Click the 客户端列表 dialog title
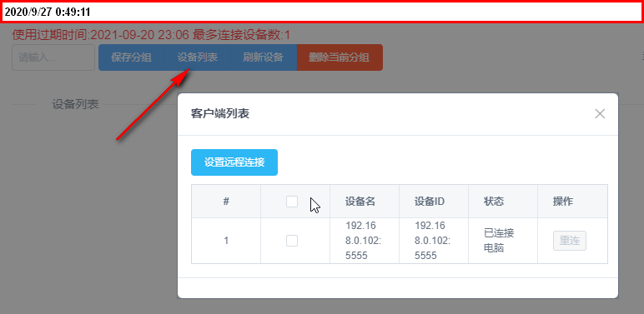Screen dimensions: 644x314 [x=220, y=114]
